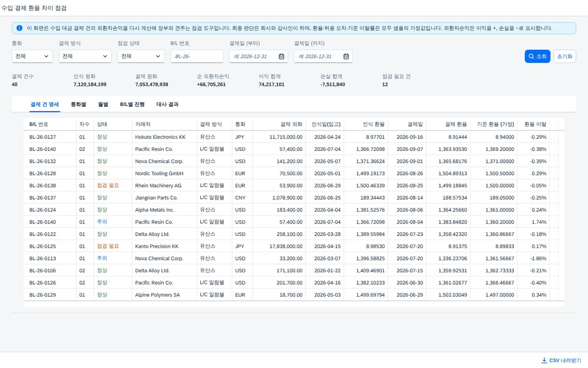Open the 결제일 (까지) calendar picker icon

click(x=346, y=57)
